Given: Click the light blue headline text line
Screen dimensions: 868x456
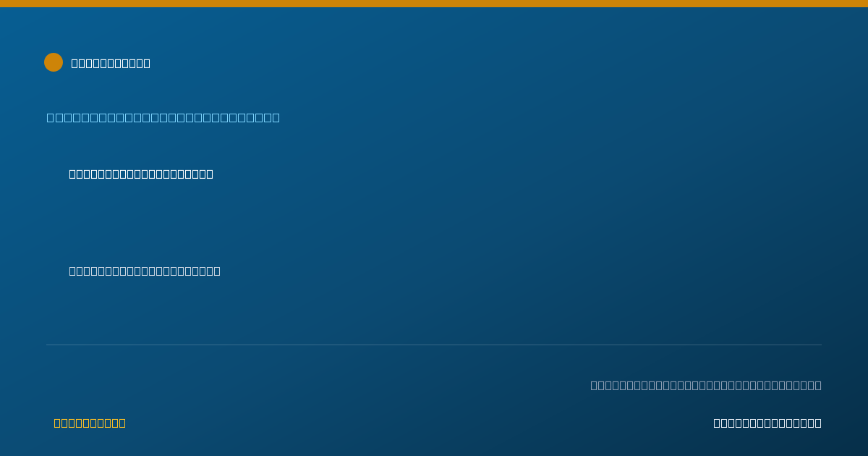Looking at the screenshot, I should 163,117.
